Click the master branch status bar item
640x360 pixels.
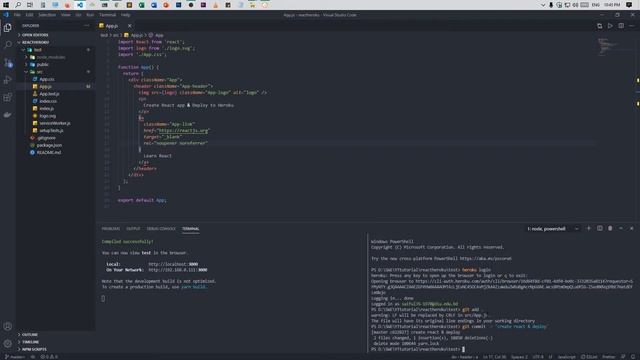point(15,357)
